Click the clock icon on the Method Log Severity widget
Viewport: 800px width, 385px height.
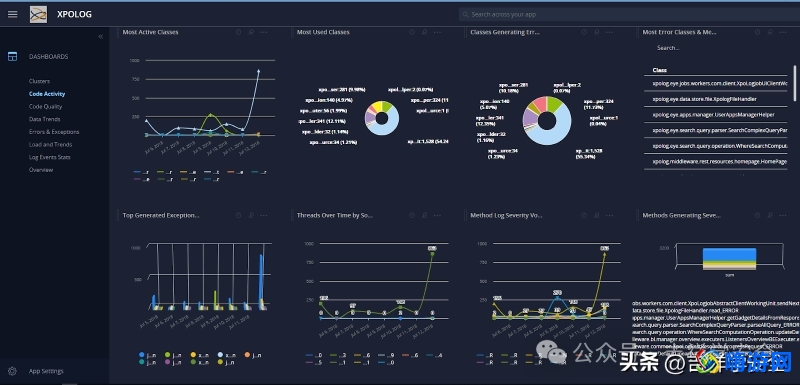[584, 216]
